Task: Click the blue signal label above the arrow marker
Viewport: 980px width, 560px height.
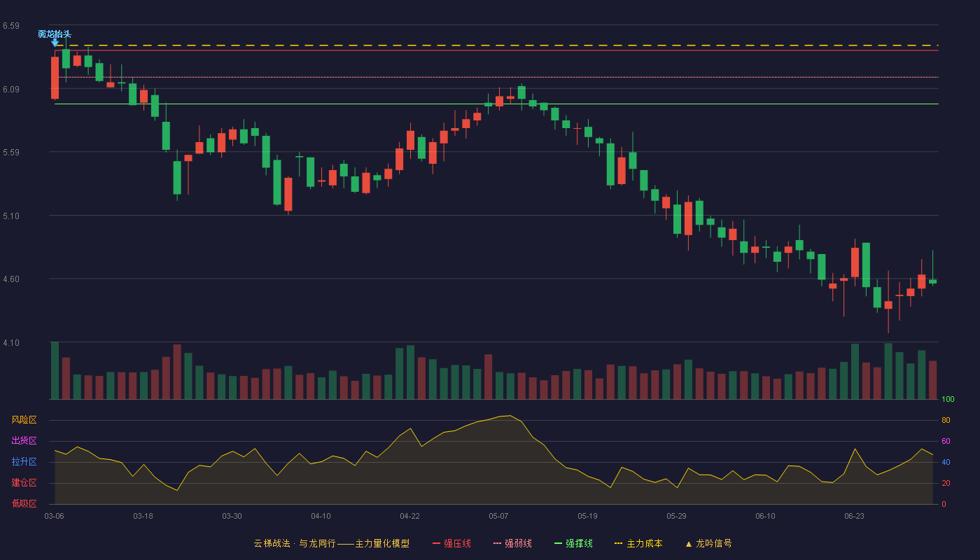Action: pyautogui.click(x=55, y=34)
